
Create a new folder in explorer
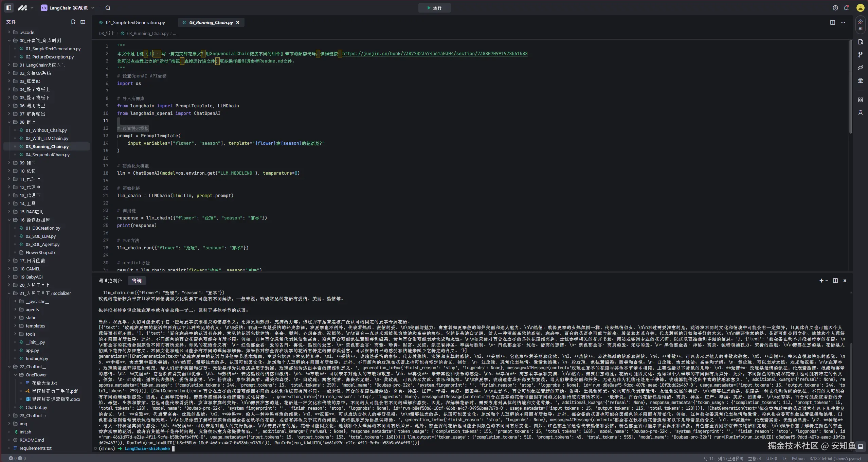(x=83, y=22)
